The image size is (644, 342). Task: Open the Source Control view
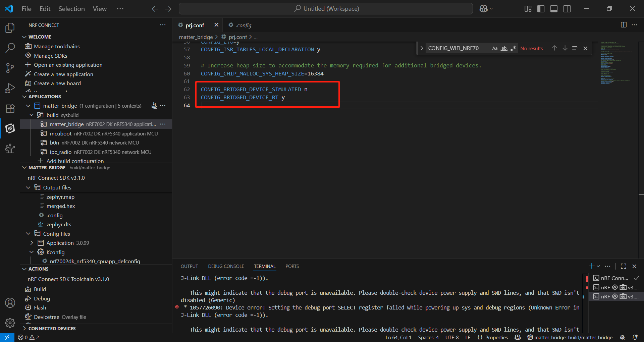point(10,68)
